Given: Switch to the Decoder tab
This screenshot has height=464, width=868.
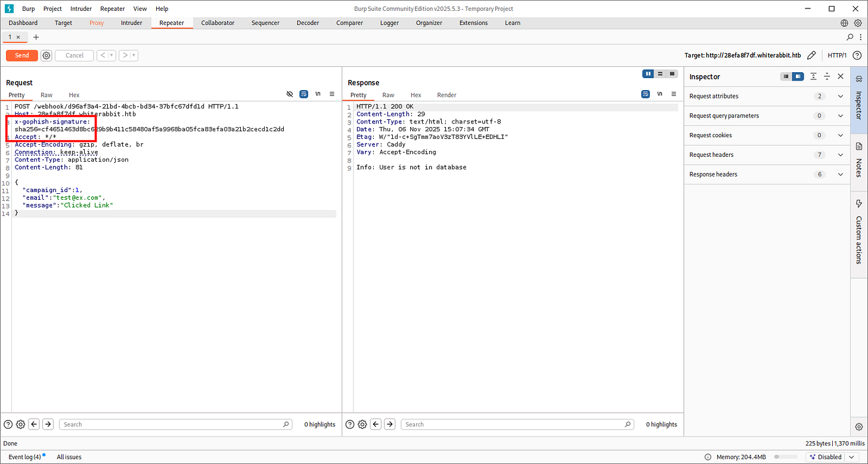Looking at the screenshot, I should (x=309, y=23).
